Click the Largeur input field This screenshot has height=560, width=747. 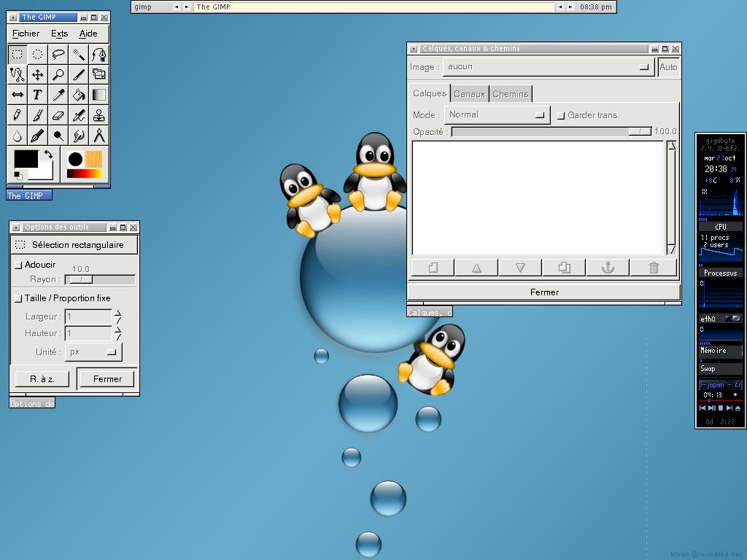[88, 316]
